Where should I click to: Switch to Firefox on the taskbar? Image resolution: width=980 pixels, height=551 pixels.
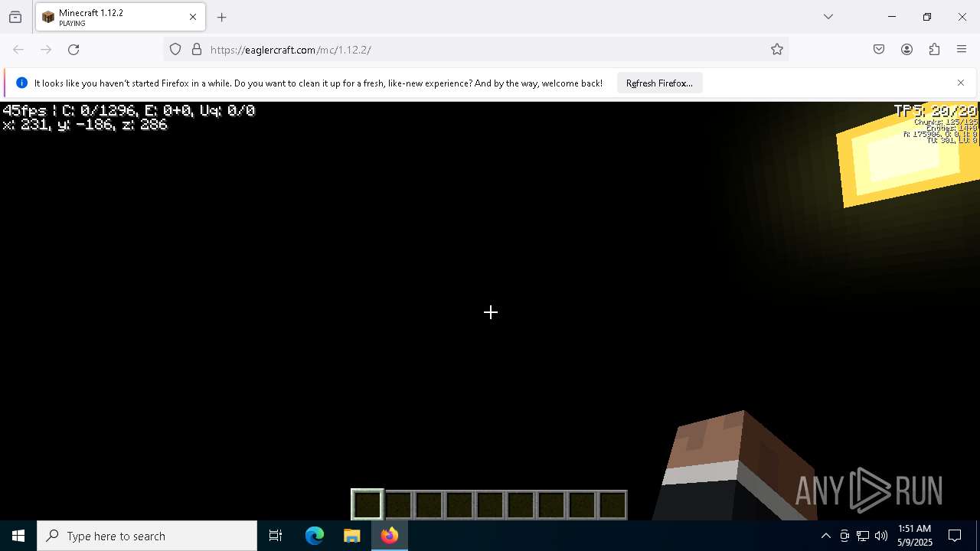tap(389, 536)
